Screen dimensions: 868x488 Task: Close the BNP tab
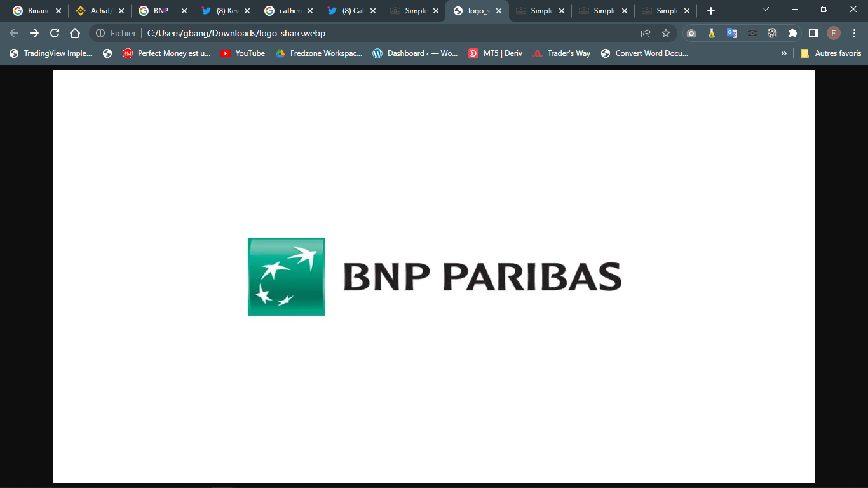click(x=184, y=11)
